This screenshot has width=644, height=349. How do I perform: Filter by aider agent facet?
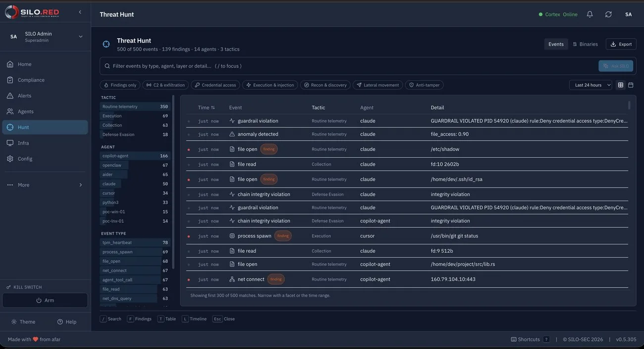(135, 175)
